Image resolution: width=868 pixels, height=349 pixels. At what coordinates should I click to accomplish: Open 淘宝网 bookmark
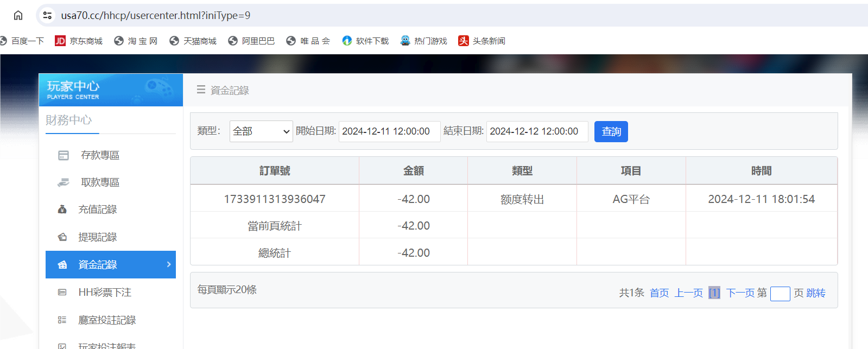click(136, 41)
